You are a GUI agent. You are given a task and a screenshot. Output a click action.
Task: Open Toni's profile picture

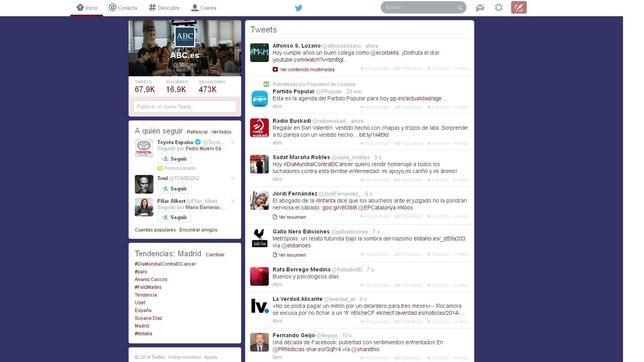[x=144, y=184]
